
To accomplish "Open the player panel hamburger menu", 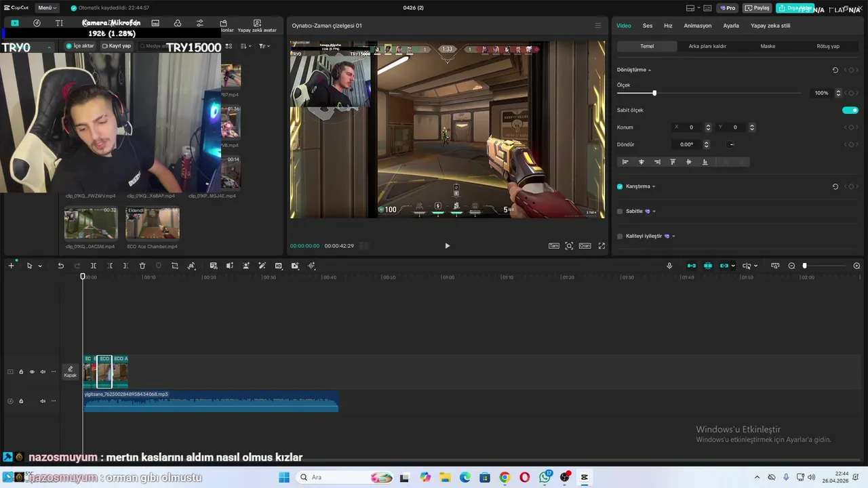I will pyautogui.click(x=597, y=26).
